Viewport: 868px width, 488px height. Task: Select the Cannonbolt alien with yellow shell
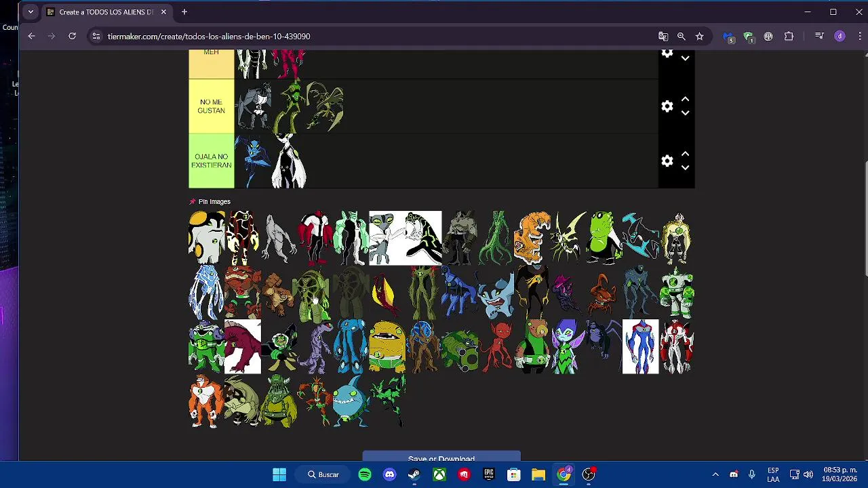206,238
